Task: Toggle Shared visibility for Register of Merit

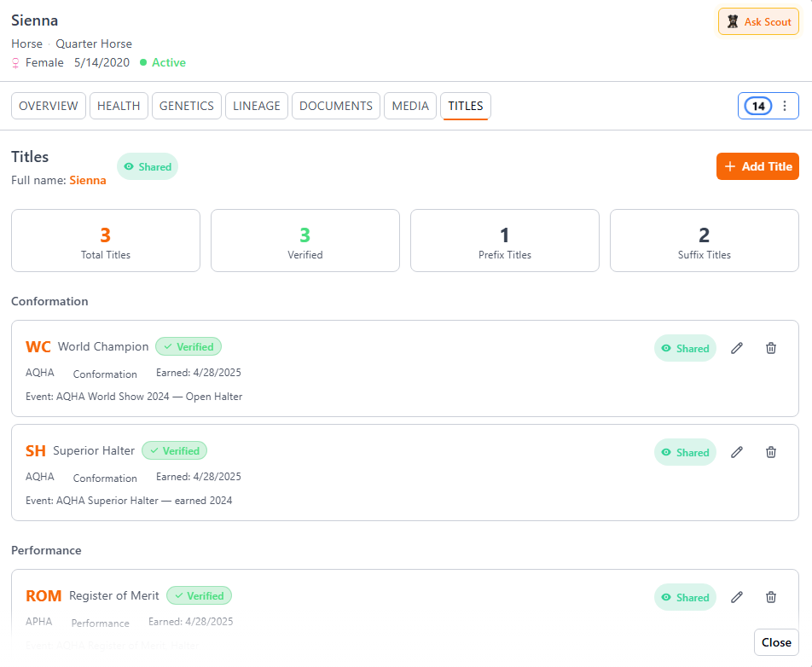Action: 685,598
